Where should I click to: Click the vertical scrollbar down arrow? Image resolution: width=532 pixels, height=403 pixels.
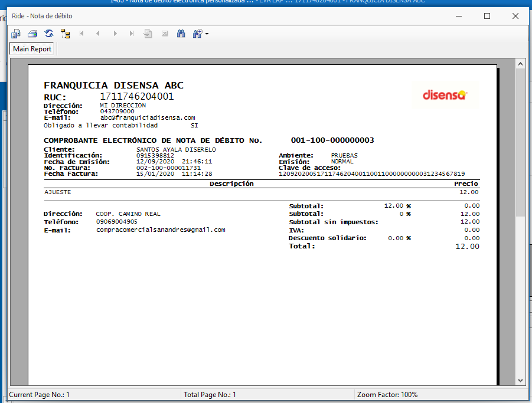[x=520, y=381]
